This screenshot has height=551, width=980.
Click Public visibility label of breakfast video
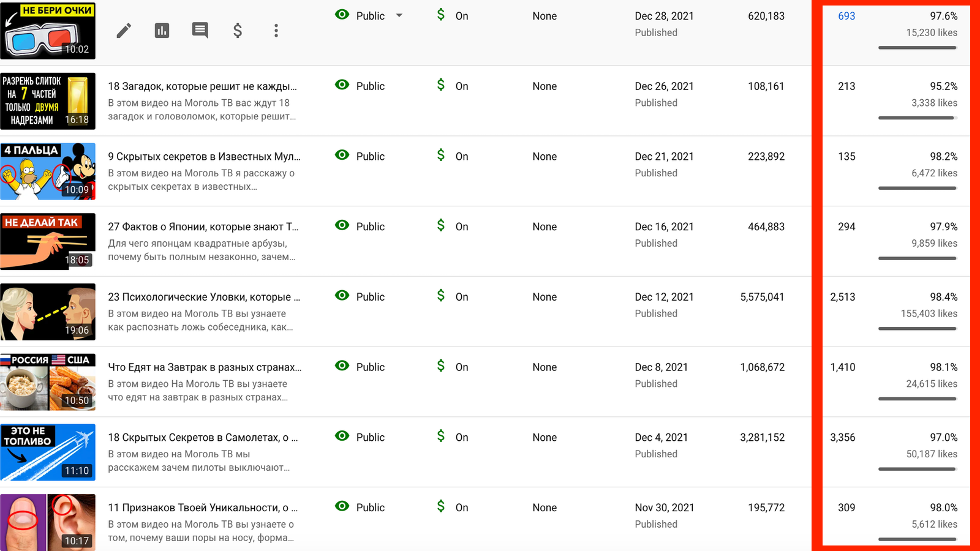click(371, 367)
